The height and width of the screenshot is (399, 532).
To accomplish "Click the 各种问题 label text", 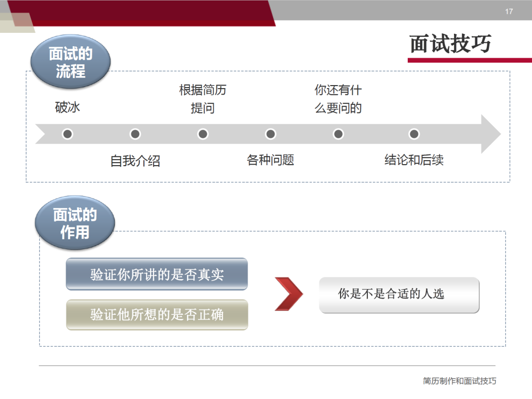I will coord(270,160).
